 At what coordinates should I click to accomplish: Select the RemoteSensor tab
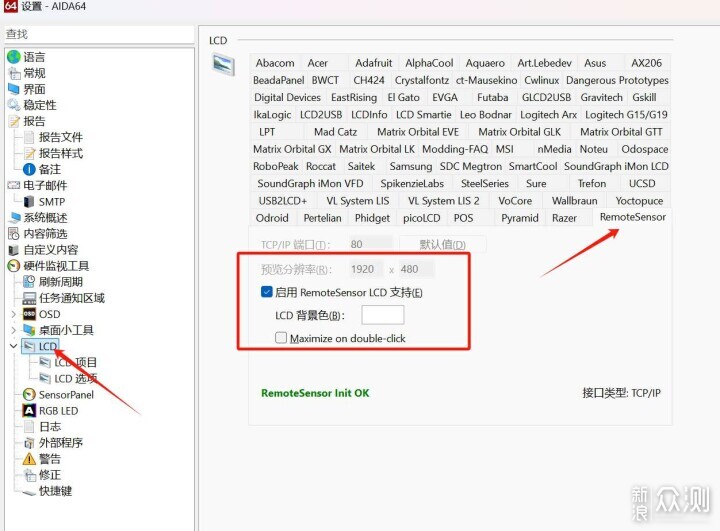click(x=632, y=217)
